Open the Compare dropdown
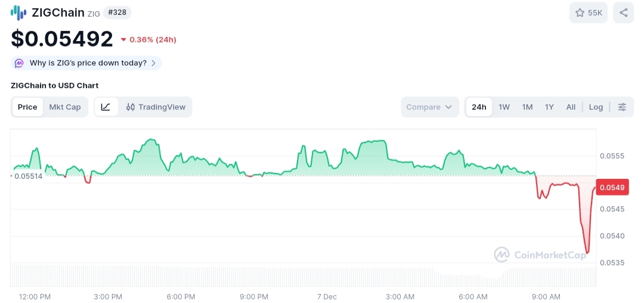The width and height of the screenshot is (644, 303). tap(429, 107)
